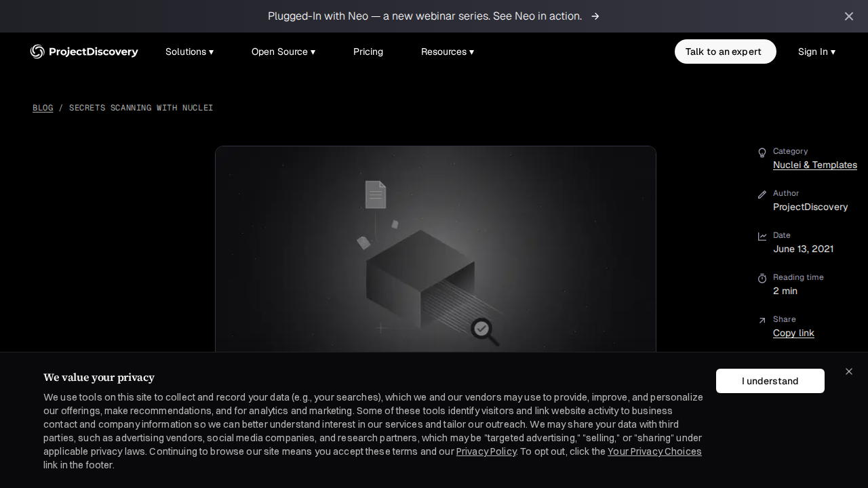Click the author name ProjectDiscovery

click(810, 207)
